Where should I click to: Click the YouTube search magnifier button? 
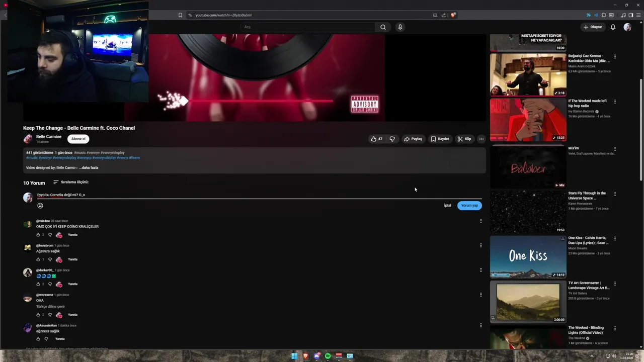point(383,27)
